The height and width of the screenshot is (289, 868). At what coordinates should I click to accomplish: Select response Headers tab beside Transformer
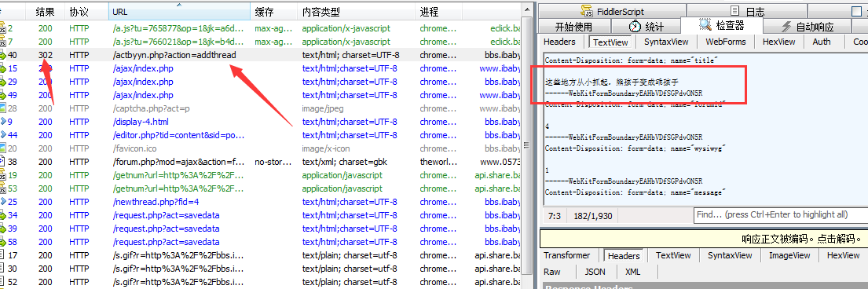coord(624,256)
